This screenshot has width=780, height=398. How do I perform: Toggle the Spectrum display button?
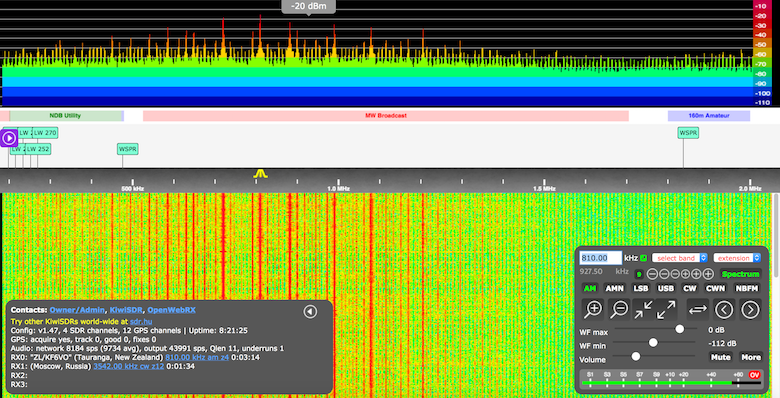740,274
